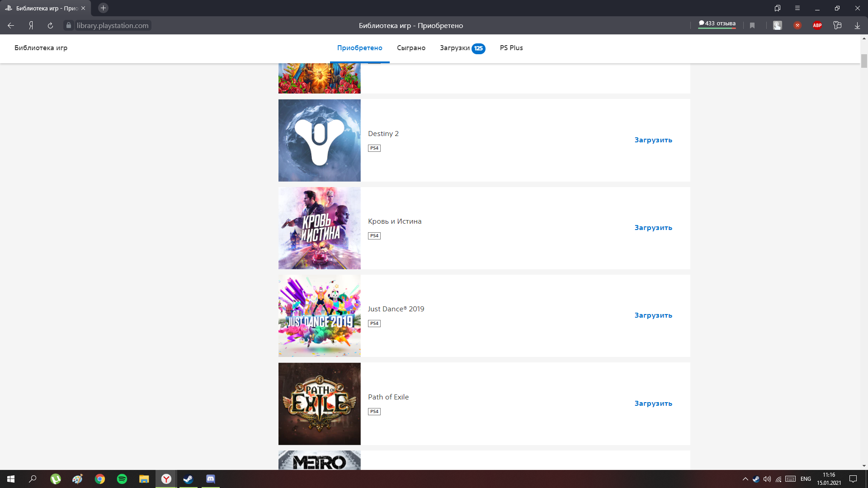Screen dimensions: 868x488
Task: Click the lock icon in the address bar
Action: pos(69,25)
